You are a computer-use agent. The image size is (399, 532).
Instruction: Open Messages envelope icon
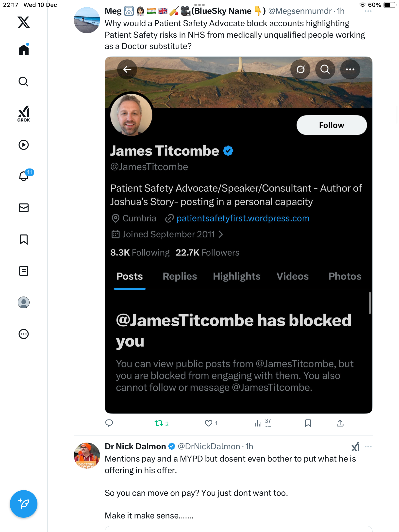pyautogui.click(x=24, y=208)
